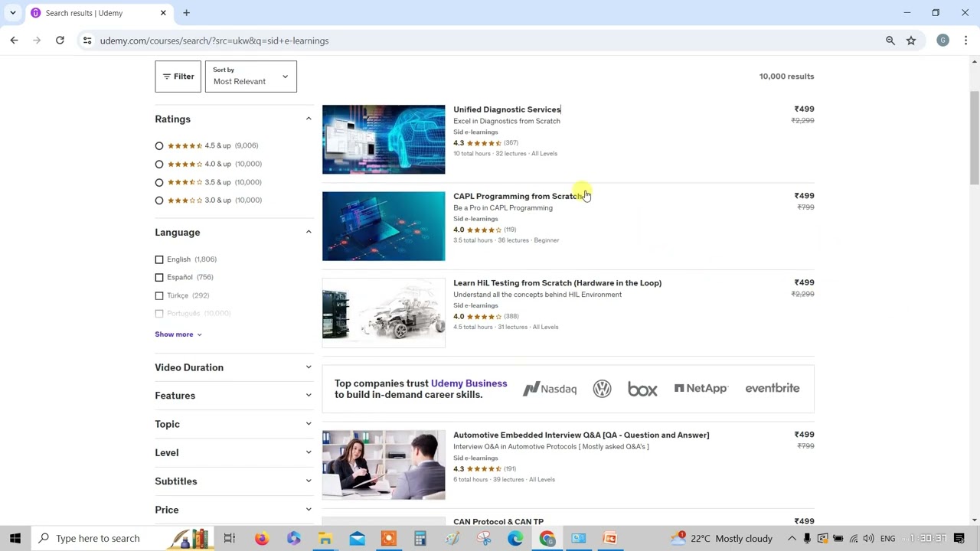Open the Unified Diagnostic Services course title
Screen dimensions: 980x551
(x=507, y=109)
